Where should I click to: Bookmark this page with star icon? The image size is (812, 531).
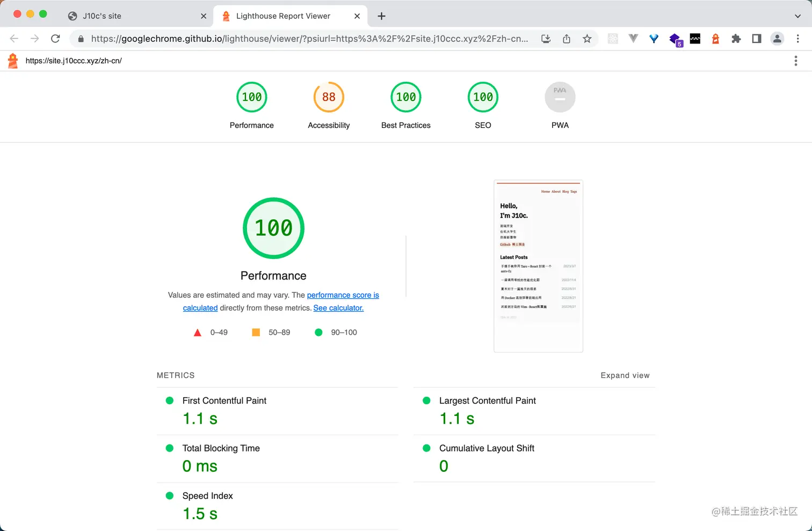(x=587, y=39)
